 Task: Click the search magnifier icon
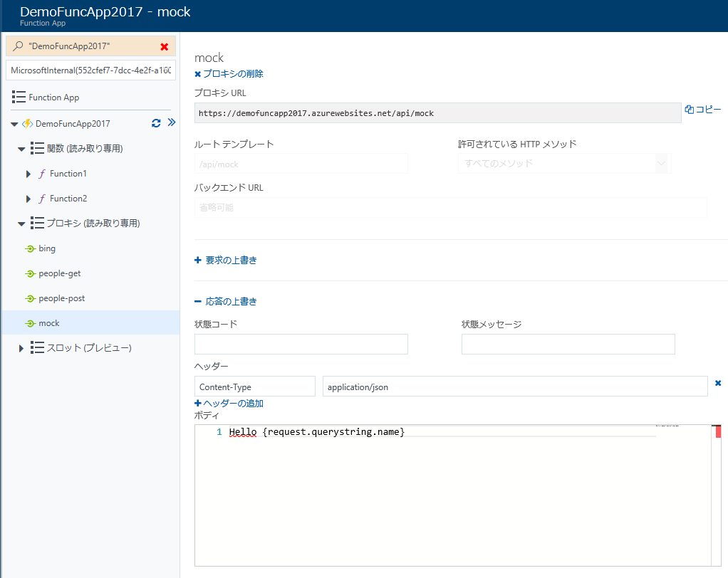(x=18, y=46)
